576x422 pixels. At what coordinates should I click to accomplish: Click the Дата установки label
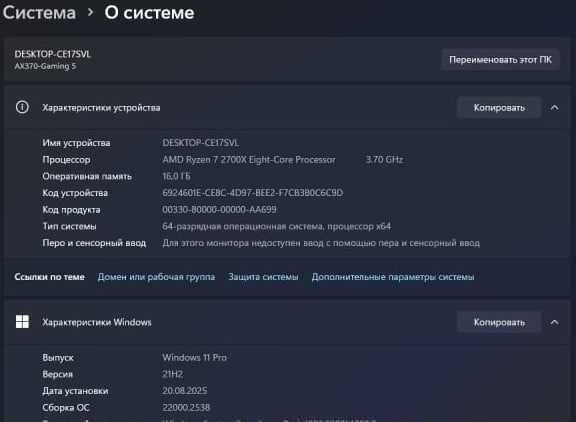click(75, 390)
